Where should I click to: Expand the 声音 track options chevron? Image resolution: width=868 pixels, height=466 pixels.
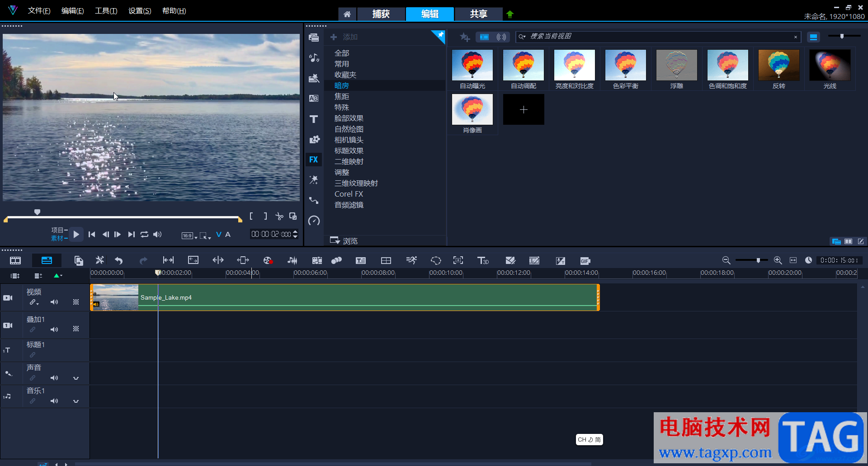[x=76, y=378]
